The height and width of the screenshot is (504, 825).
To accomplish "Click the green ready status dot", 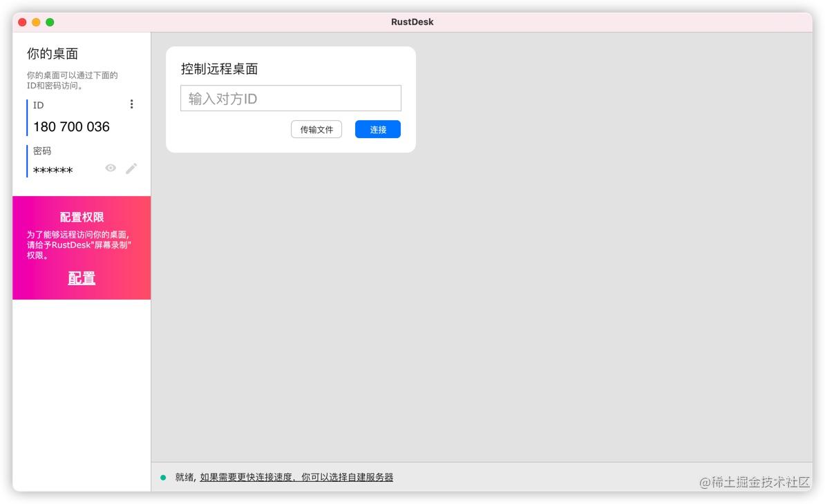I will click(163, 477).
